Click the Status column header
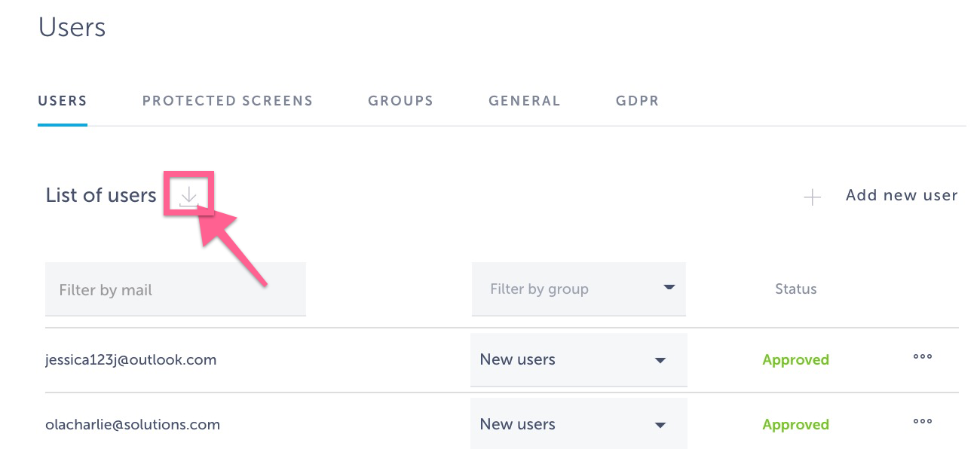This screenshot has height=449, width=980. pyautogui.click(x=796, y=289)
